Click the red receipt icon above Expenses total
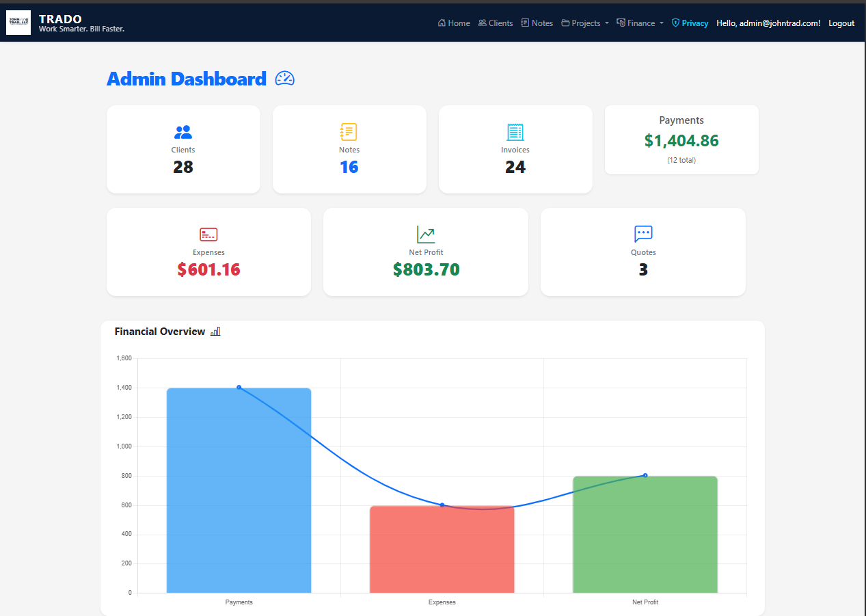The image size is (866, 616). click(x=208, y=233)
